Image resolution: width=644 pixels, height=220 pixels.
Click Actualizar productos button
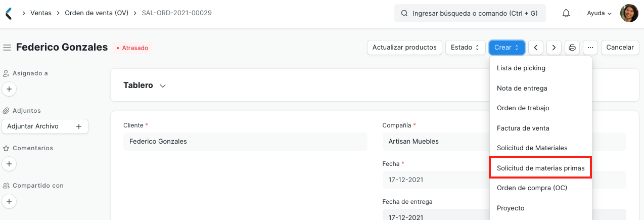pyautogui.click(x=404, y=48)
